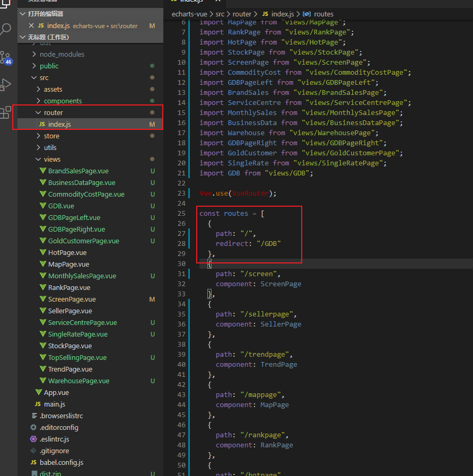Select index.js entry in open editors

[x=90, y=26]
